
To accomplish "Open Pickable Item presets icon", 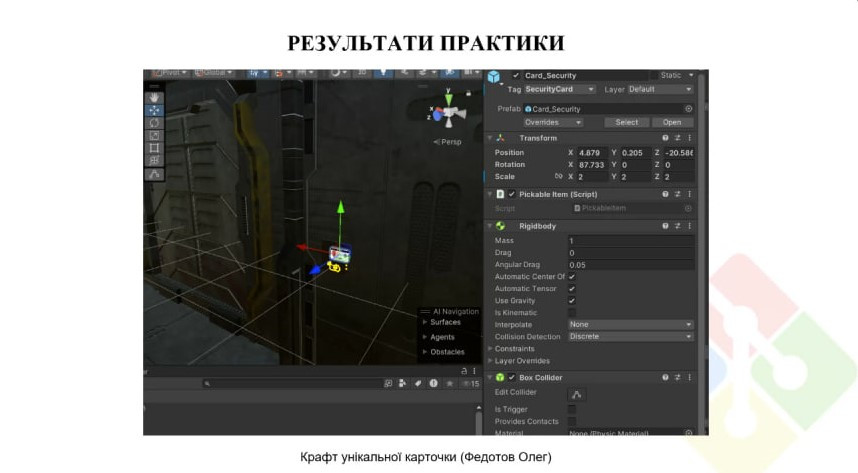I will click(x=677, y=194).
